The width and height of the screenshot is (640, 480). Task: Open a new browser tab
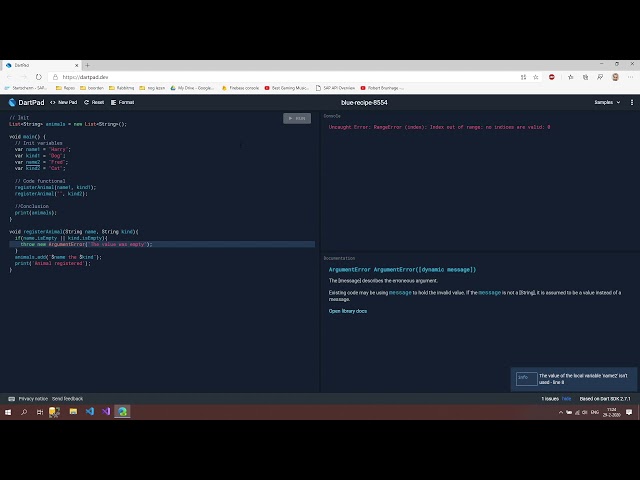point(87,65)
